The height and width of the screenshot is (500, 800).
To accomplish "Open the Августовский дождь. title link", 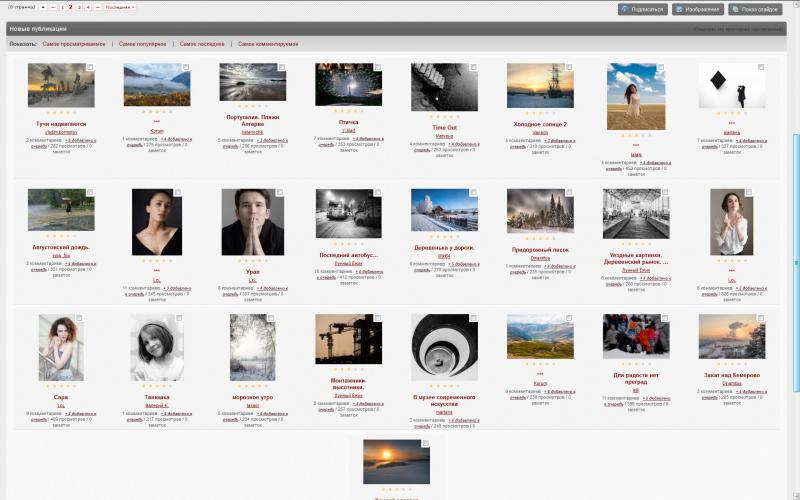I will pyautogui.click(x=61, y=247).
